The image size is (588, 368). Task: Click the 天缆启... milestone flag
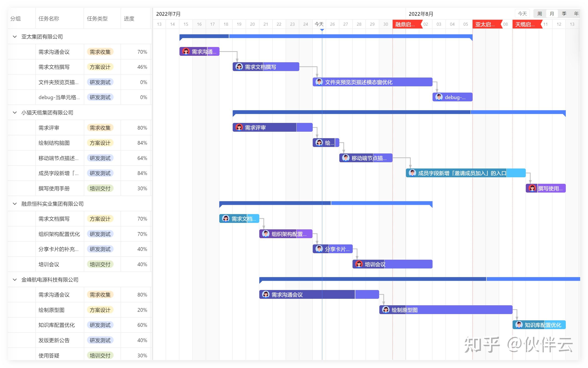(x=527, y=24)
